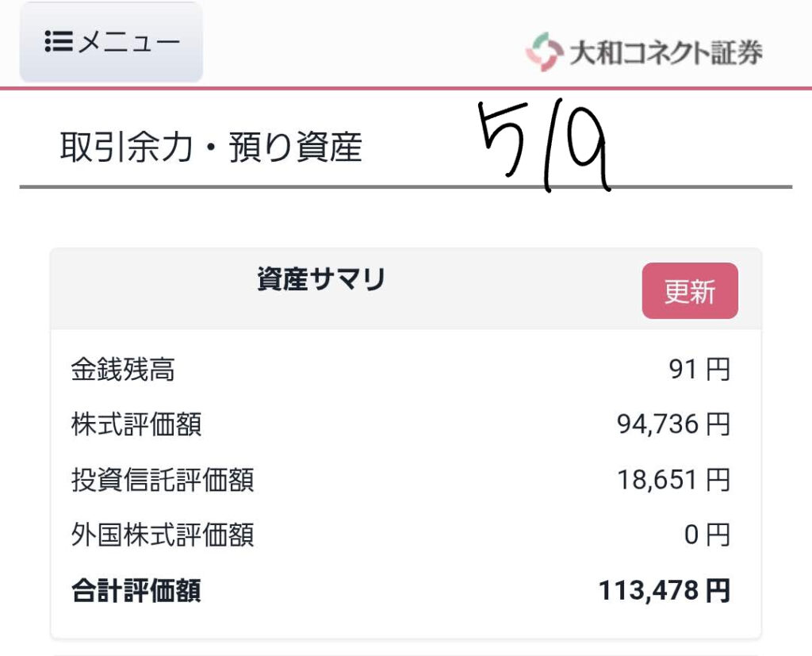
Task: Click the 大和コネクト証券 brand name text
Action: click(x=666, y=53)
